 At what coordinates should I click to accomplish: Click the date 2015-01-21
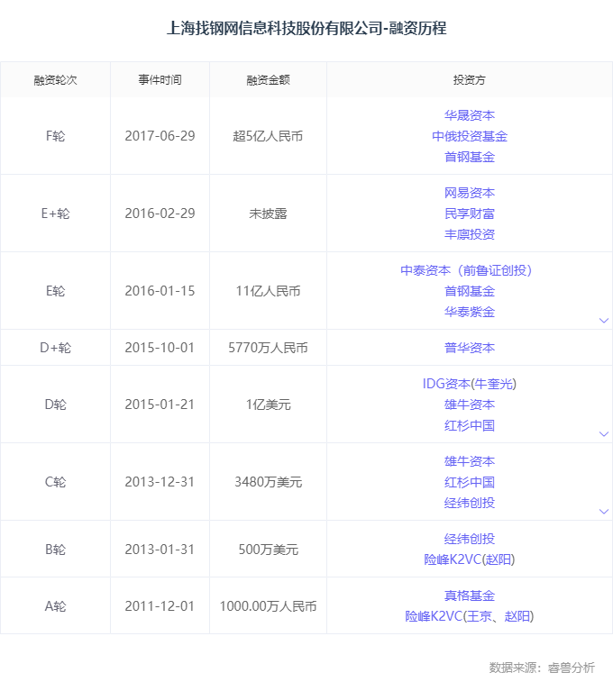coord(160,405)
